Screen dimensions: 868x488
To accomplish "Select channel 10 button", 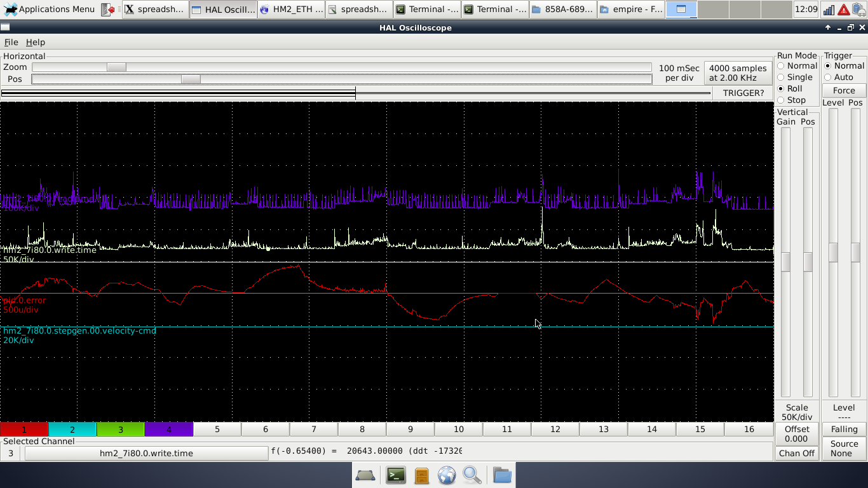I will pyautogui.click(x=459, y=429).
